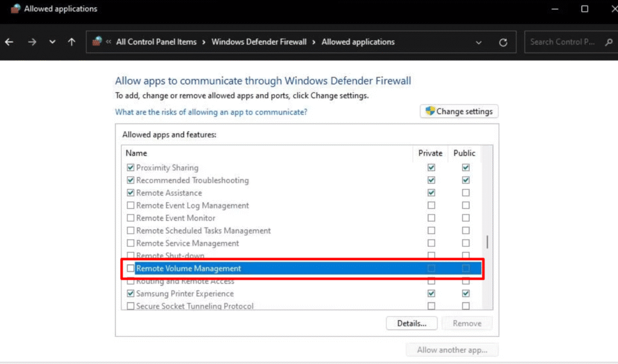Click the back navigation arrow
618x364 pixels.
coord(9,42)
